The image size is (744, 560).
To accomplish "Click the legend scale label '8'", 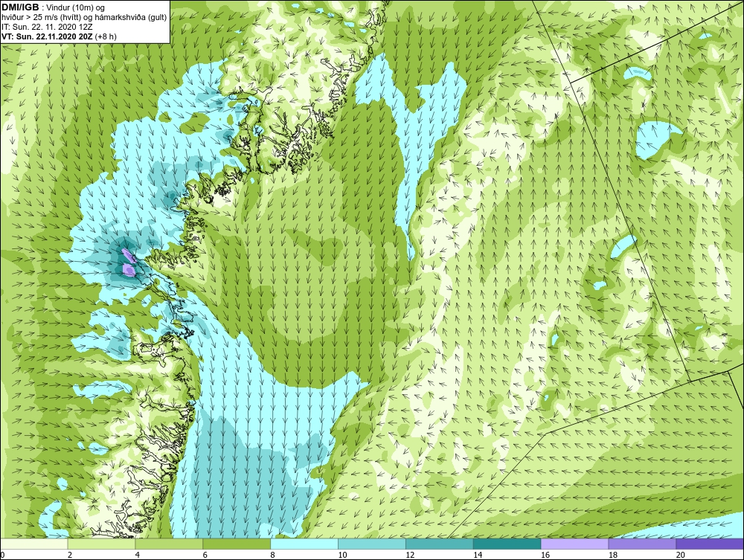I will (x=273, y=555).
